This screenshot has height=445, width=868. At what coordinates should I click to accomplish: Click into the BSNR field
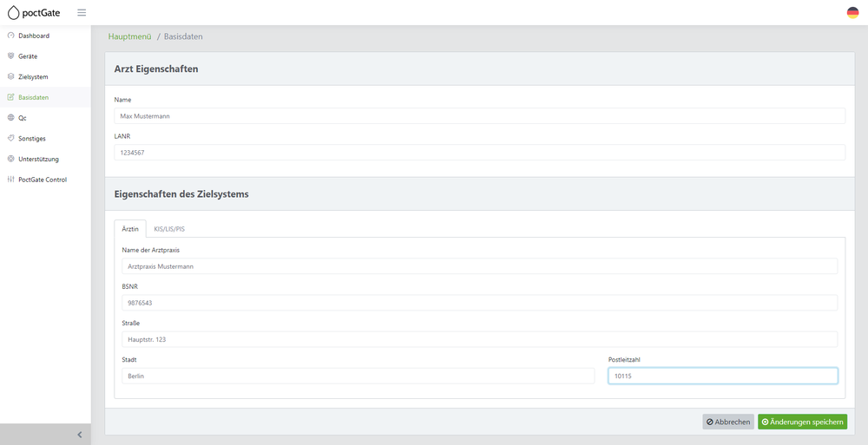(479, 303)
